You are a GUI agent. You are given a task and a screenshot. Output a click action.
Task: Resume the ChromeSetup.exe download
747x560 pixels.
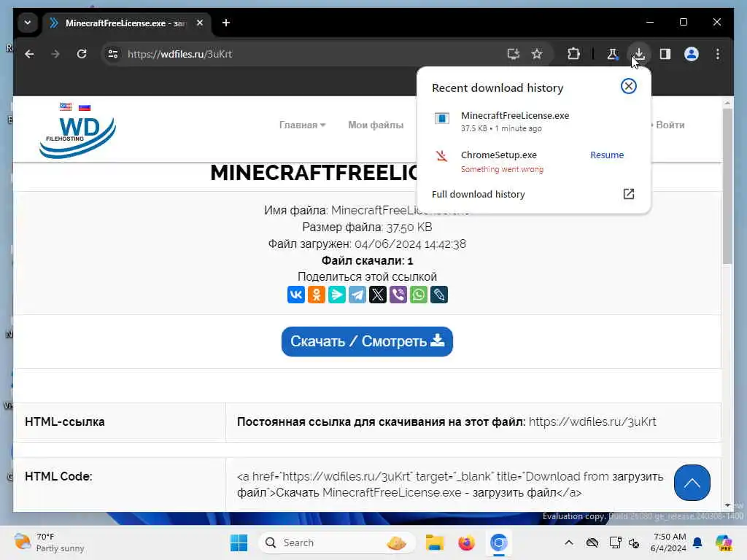tap(606, 155)
